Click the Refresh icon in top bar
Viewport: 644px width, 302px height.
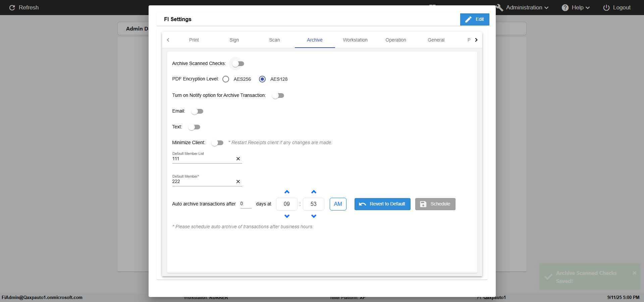pyautogui.click(x=12, y=8)
